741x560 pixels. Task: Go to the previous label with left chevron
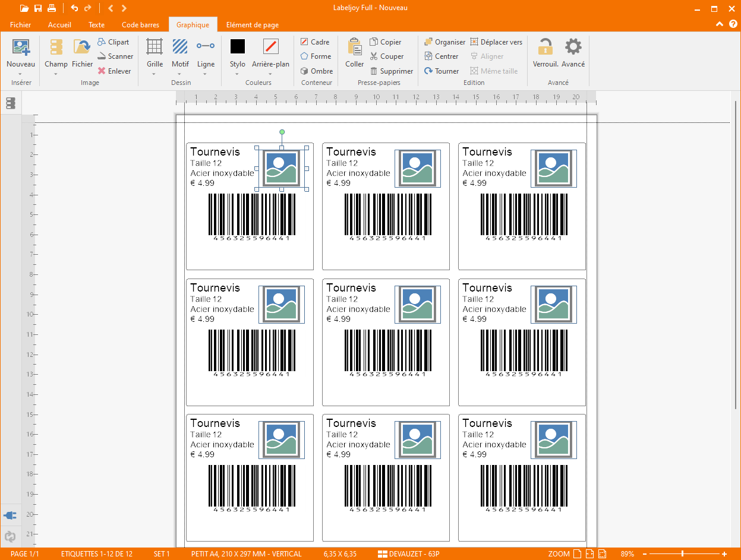click(111, 8)
